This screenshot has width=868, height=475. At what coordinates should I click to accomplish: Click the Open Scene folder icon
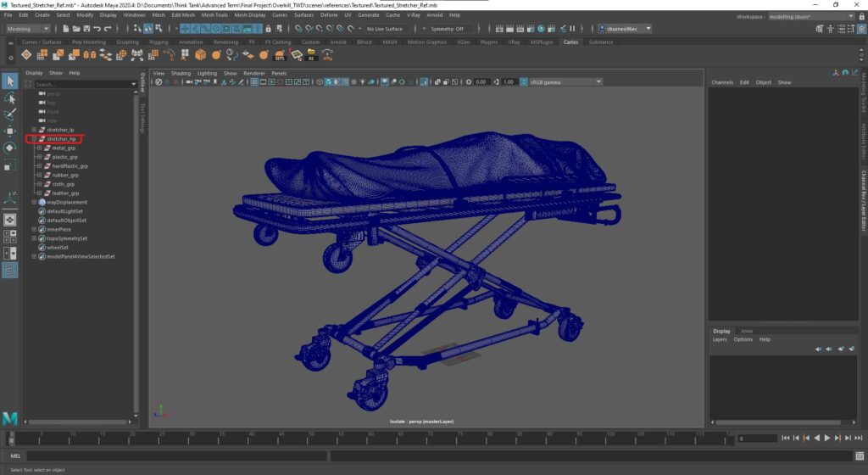tap(76, 29)
